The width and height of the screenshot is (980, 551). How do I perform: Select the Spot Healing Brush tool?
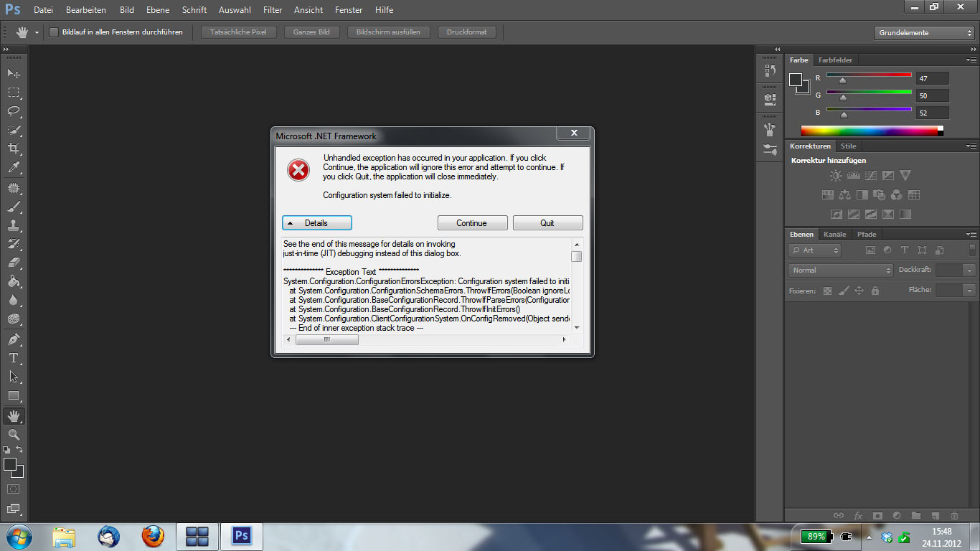(14, 188)
